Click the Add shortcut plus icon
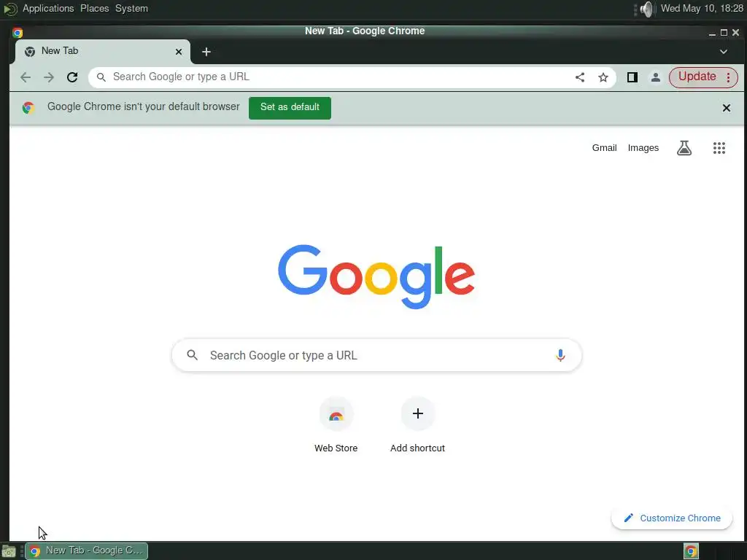 (418, 413)
